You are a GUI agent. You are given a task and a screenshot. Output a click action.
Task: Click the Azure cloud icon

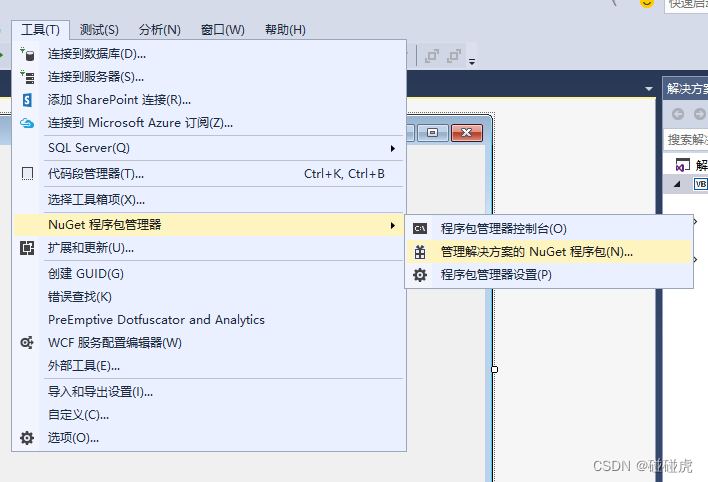point(27,123)
